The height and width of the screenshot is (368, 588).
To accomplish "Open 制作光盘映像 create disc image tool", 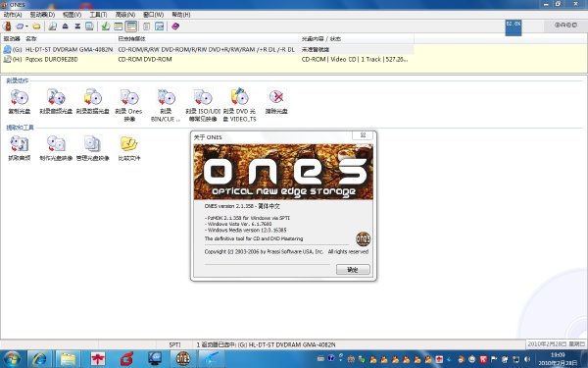I will click(56, 148).
